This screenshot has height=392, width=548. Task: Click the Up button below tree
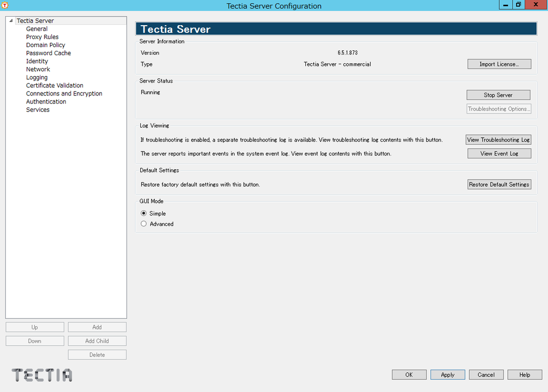[35, 327]
